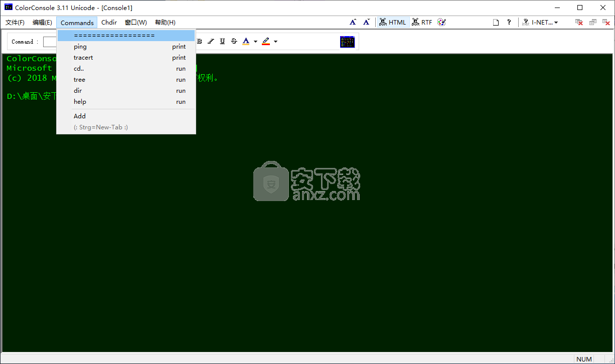Viewport: 615px width, 364px height.
Task: Select the ===== separator entry
Action: point(126,36)
